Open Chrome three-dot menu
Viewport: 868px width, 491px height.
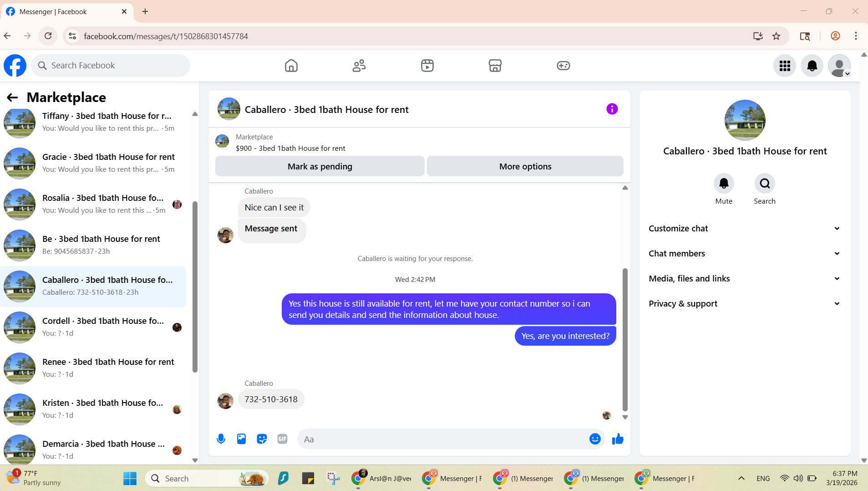pyautogui.click(x=856, y=36)
